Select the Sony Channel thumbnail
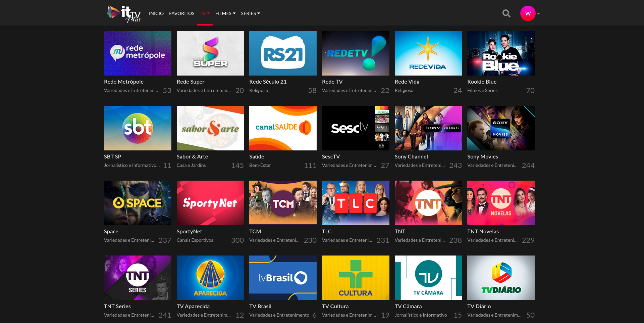This screenshot has height=323, width=644. 428,128
